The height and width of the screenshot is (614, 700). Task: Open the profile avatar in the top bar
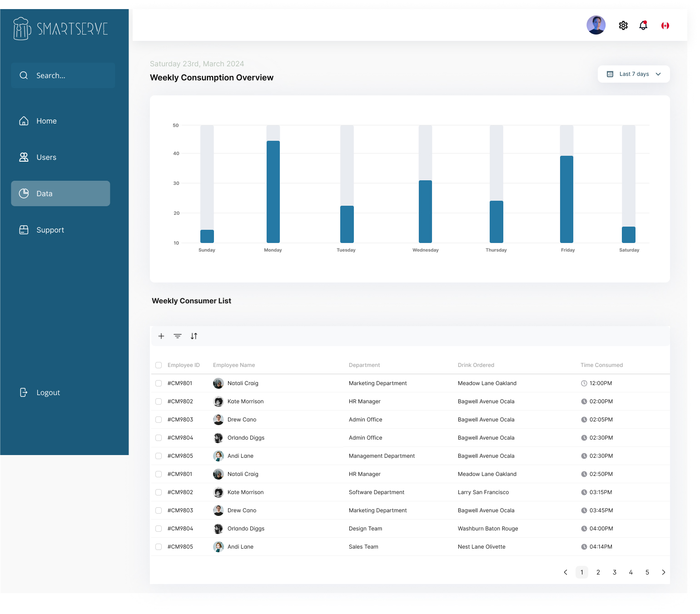(x=596, y=25)
